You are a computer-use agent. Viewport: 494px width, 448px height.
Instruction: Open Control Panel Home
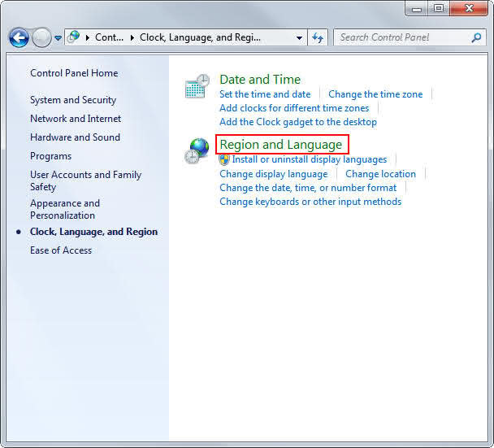[x=74, y=73]
